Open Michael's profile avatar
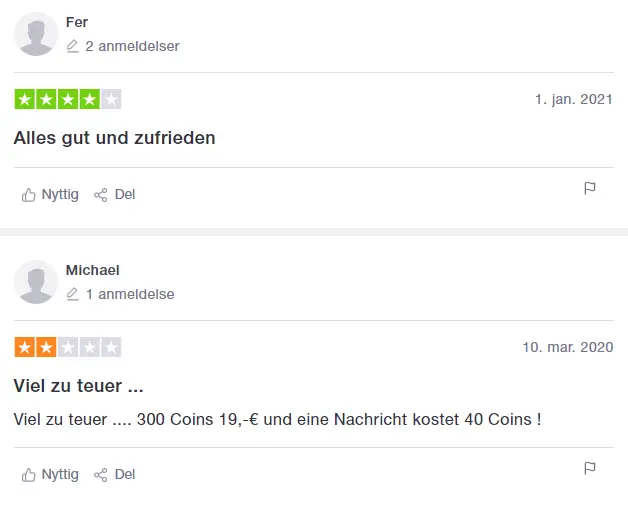 tap(36, 282)
